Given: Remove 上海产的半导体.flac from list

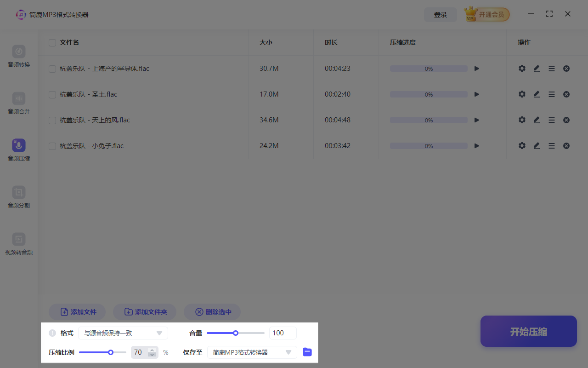Looking at the screenshot, I should (566, 69).
